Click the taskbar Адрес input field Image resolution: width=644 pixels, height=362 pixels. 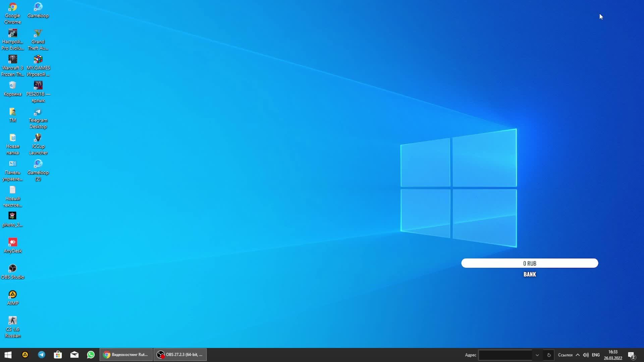pos(505,355)
